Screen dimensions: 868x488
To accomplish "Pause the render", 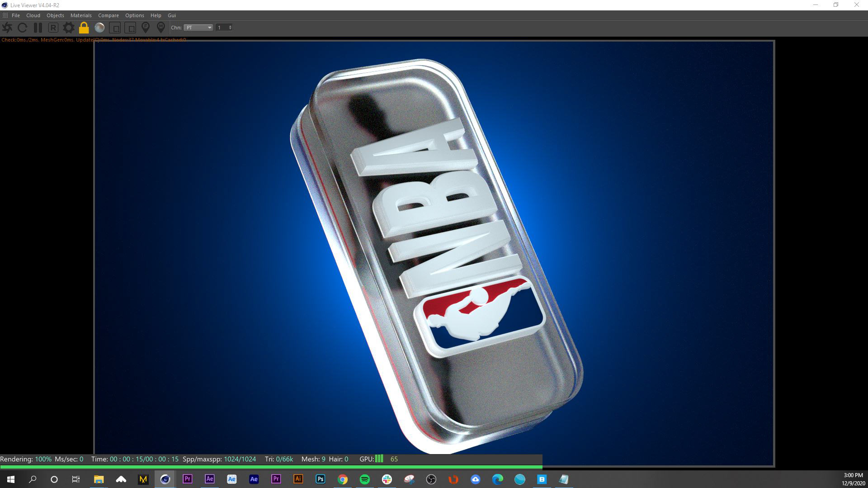I will pyautogui.click(x=38, y=28).
